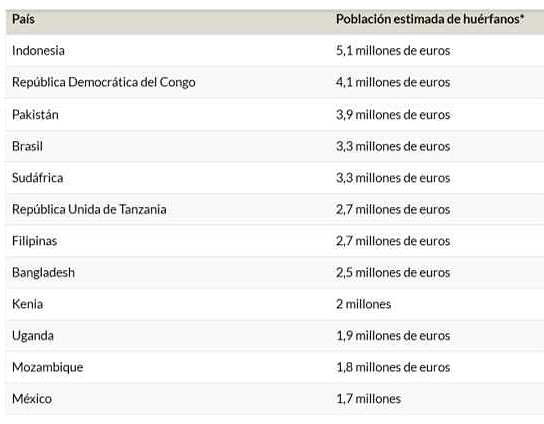The image size is (544, 424).
Task: Select the Kenia country cell
Action: 28,304
